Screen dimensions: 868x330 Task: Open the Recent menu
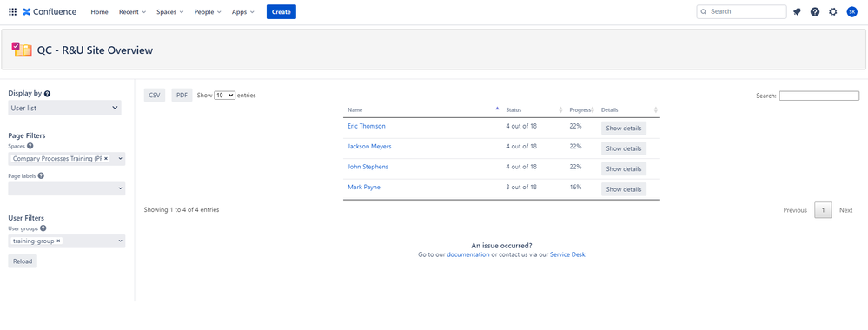pos(132,11)
